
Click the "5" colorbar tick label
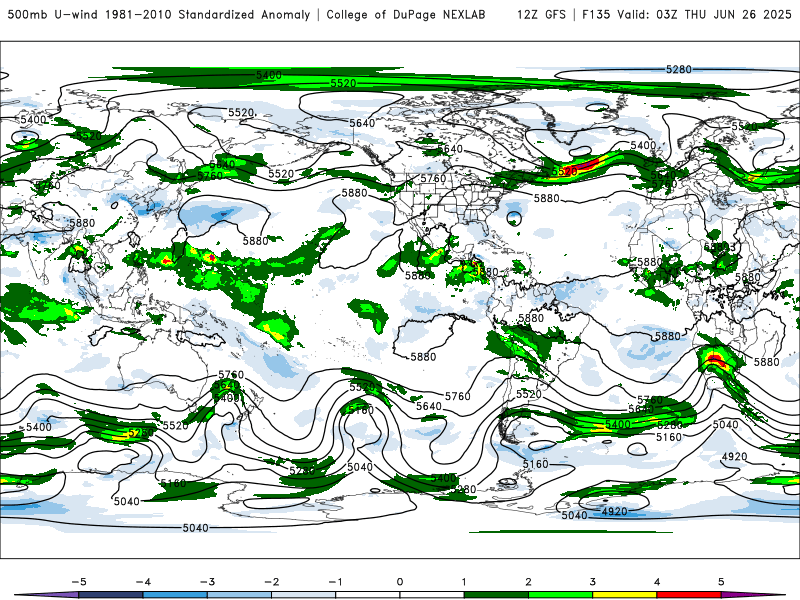(721, 582)
